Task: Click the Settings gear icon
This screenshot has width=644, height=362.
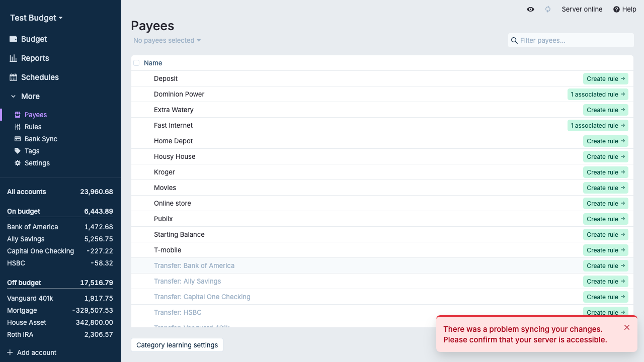Action: tap(18, 163)
